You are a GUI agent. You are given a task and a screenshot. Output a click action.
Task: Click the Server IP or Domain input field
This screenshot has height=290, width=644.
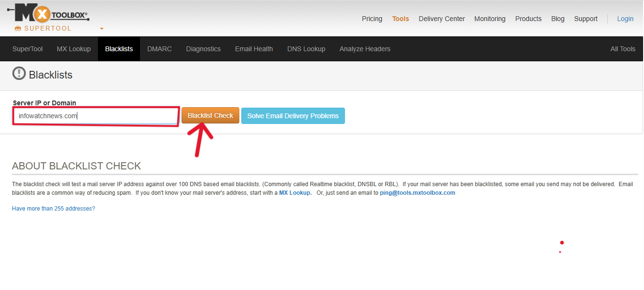(x=96, y=115)
